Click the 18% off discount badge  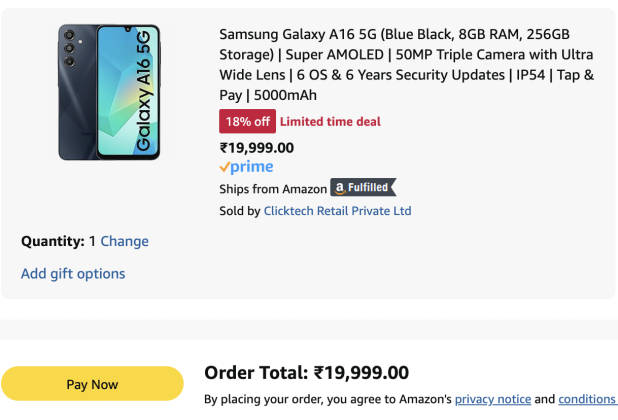coord(247,122)
